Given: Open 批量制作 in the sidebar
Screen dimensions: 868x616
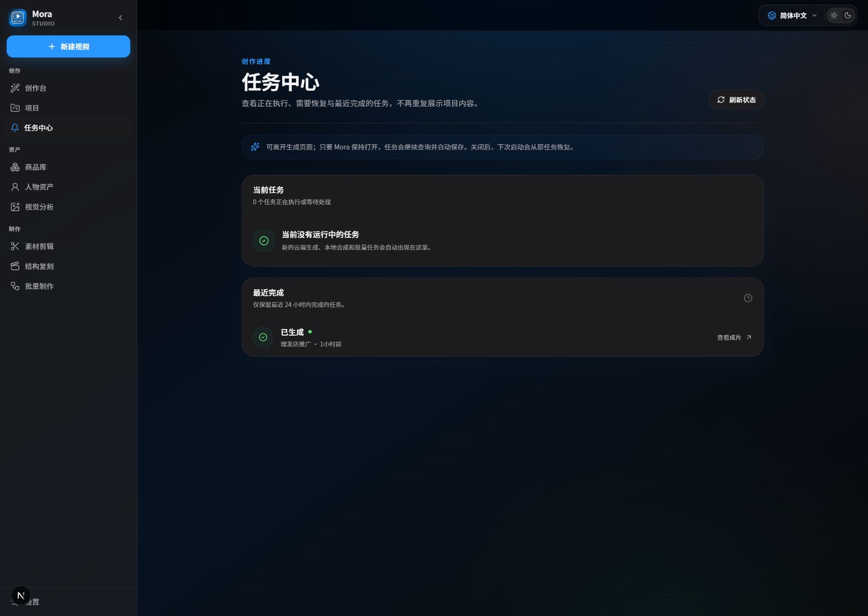Looking at the screenshot, I should click(x=69, y=286).
